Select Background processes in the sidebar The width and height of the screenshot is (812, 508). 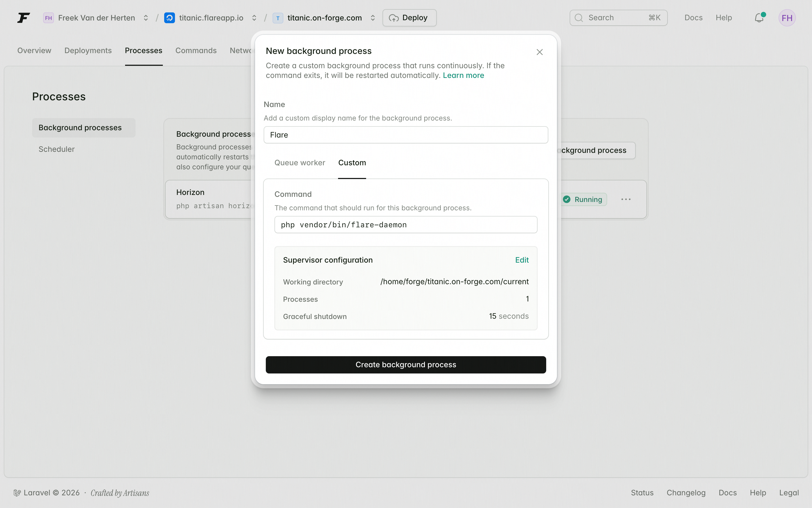(84, 128)
